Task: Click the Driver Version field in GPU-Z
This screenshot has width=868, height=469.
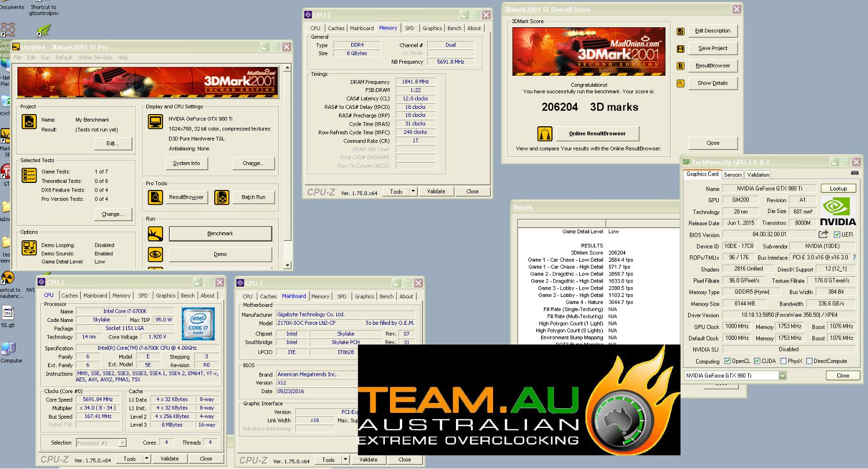Action: (789, 316)
